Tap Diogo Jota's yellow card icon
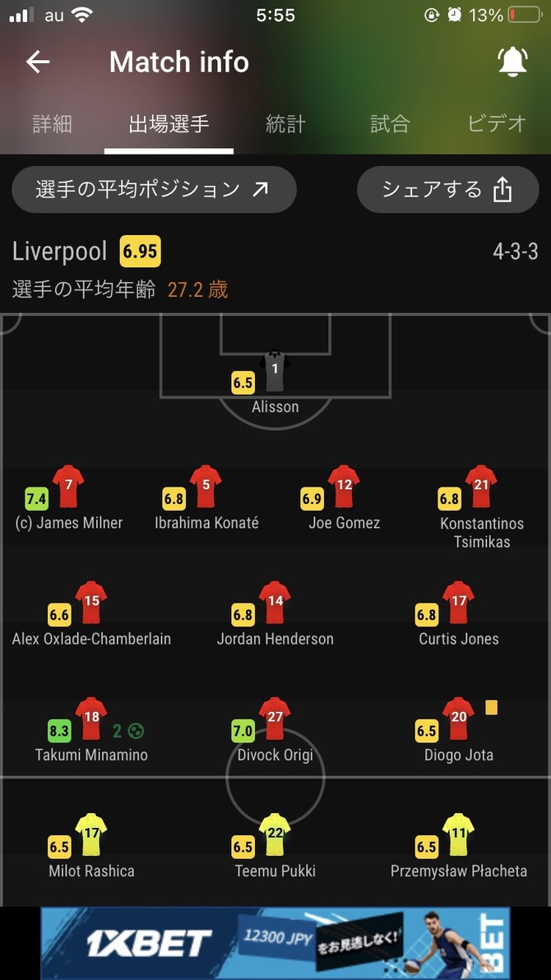The width and height of the screenshot is (551, 980). [492, 707]
